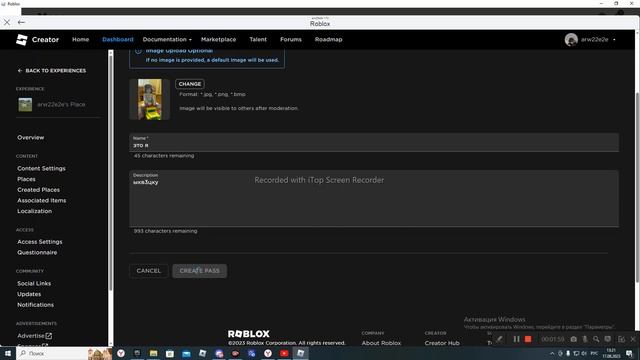The image size is (640, 360).
Task: Open Access Settings in the sidebar
Action: point(40,242)
